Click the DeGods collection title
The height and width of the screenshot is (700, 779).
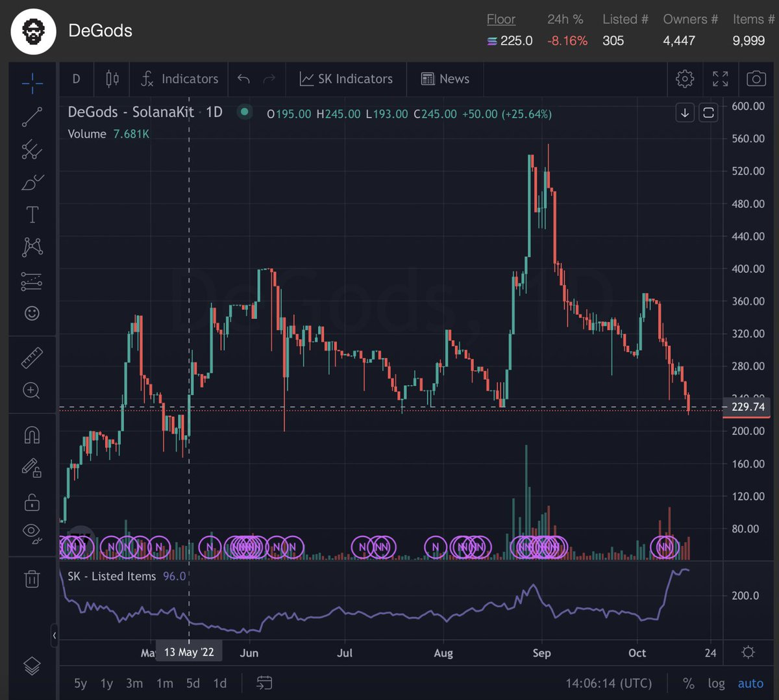coord(101,31)
